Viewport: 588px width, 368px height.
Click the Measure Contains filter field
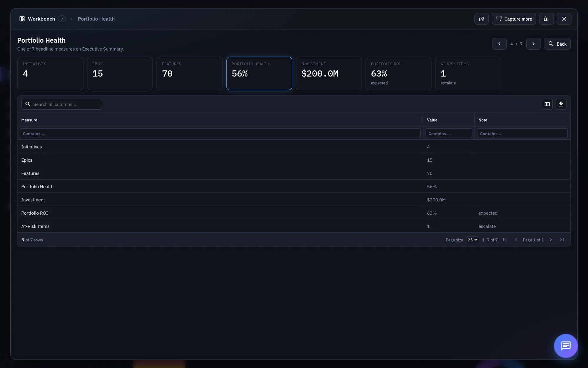tap(220, 133)
